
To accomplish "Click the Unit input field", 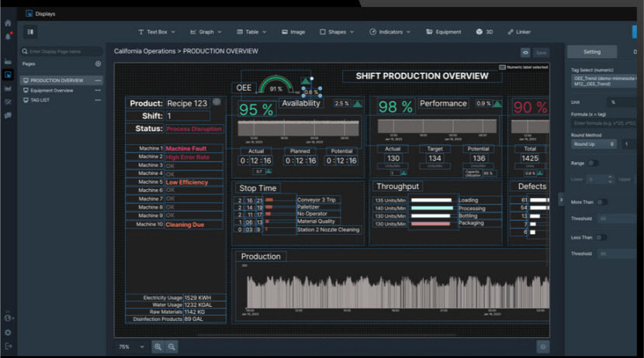I will (x=621, y=102).
